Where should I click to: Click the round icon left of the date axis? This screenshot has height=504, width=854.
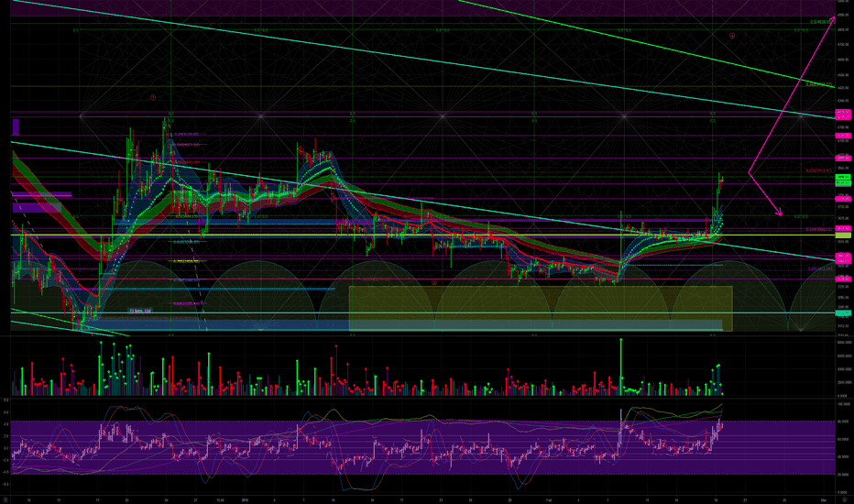[5, 499]
